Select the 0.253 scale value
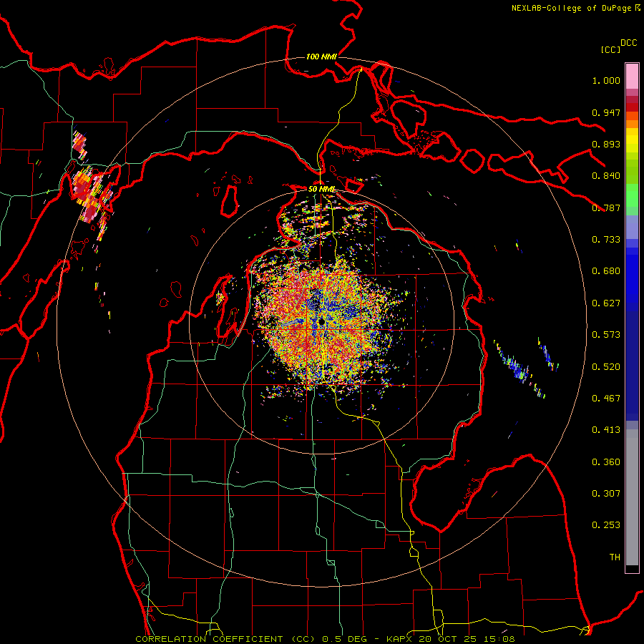Image resolution: width=644 pixels, height=644 pixels. click(x=606, y=525)
